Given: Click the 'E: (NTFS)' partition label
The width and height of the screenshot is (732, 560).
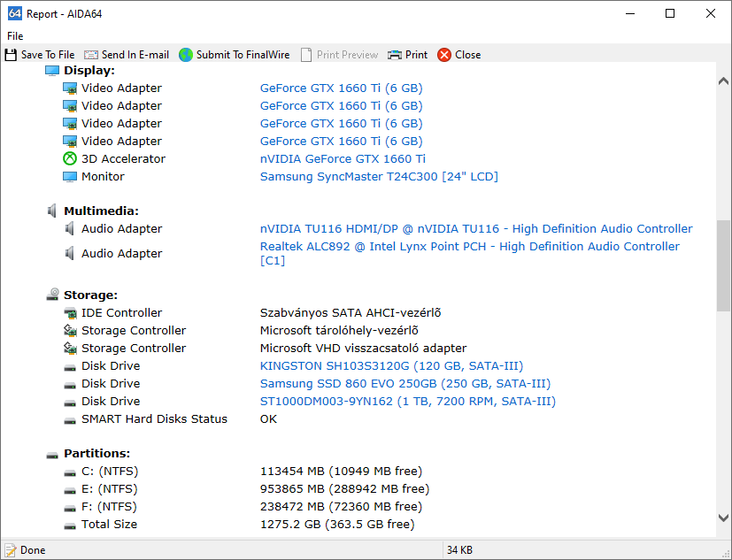Looking at the screenshot, I should point(110,489).
